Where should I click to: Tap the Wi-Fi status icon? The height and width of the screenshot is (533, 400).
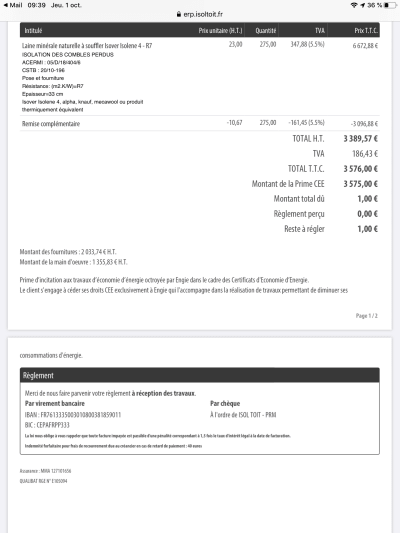pos(354,5)
